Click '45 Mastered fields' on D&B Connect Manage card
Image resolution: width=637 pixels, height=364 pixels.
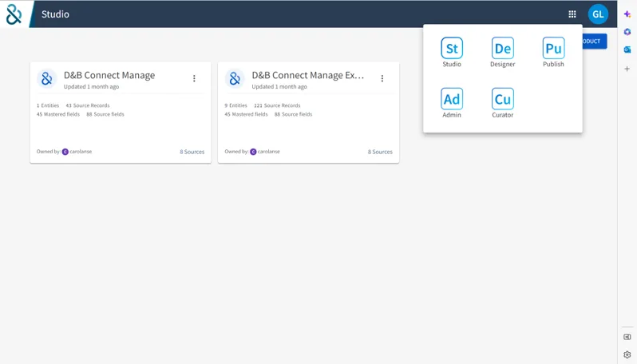click(58, 114)
